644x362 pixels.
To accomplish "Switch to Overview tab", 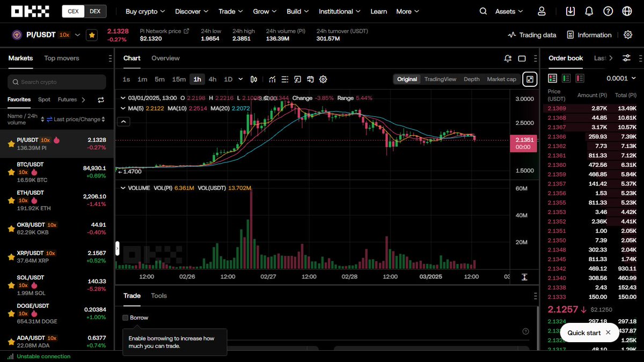I will 165,58.
